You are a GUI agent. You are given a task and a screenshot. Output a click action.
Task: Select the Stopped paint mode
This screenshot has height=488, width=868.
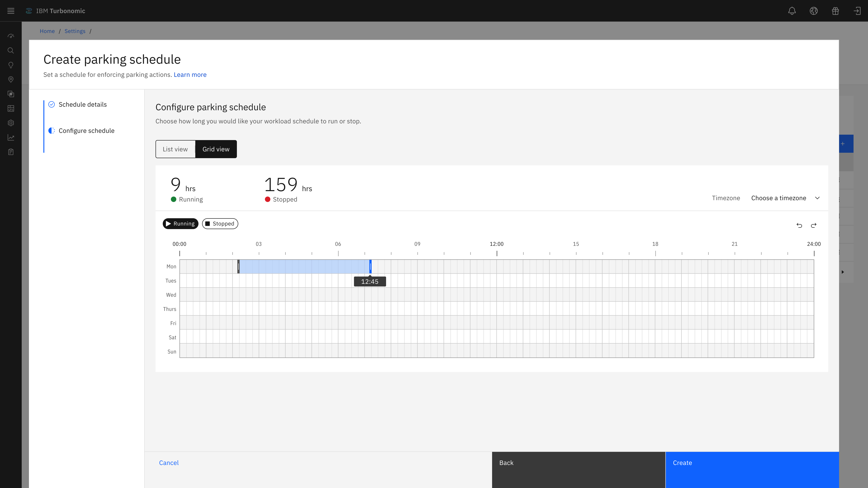[220, 224]
